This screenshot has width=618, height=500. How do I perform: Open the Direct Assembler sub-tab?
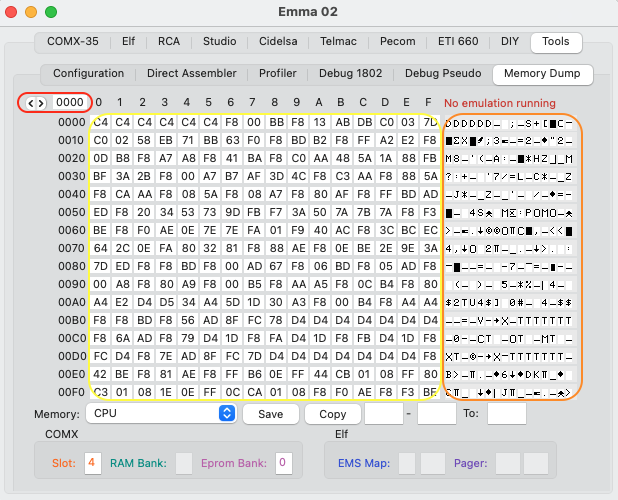click(x=192, y=73)
